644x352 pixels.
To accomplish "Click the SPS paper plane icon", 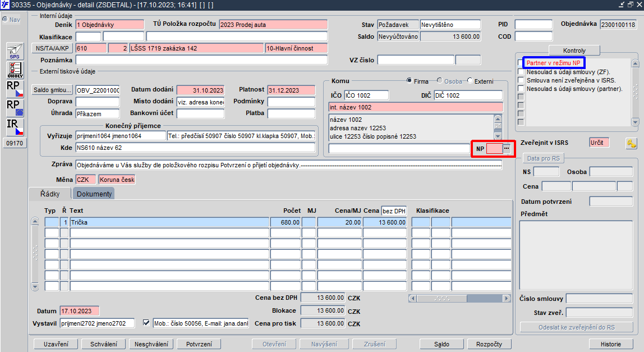I will (15, 52).
